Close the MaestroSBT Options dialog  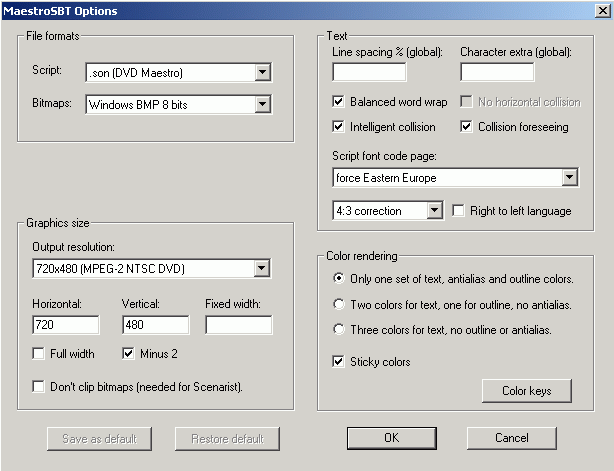point(598,11)
